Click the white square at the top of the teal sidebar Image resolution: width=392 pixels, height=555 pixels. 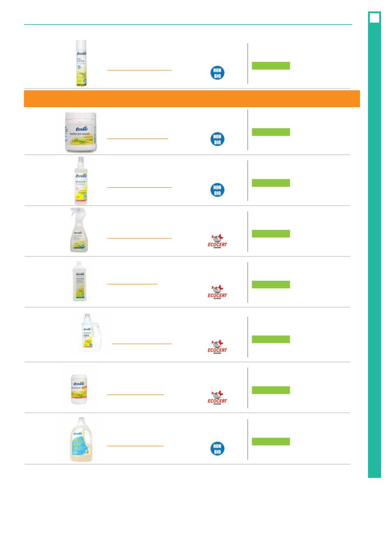[x=374, y=18]
